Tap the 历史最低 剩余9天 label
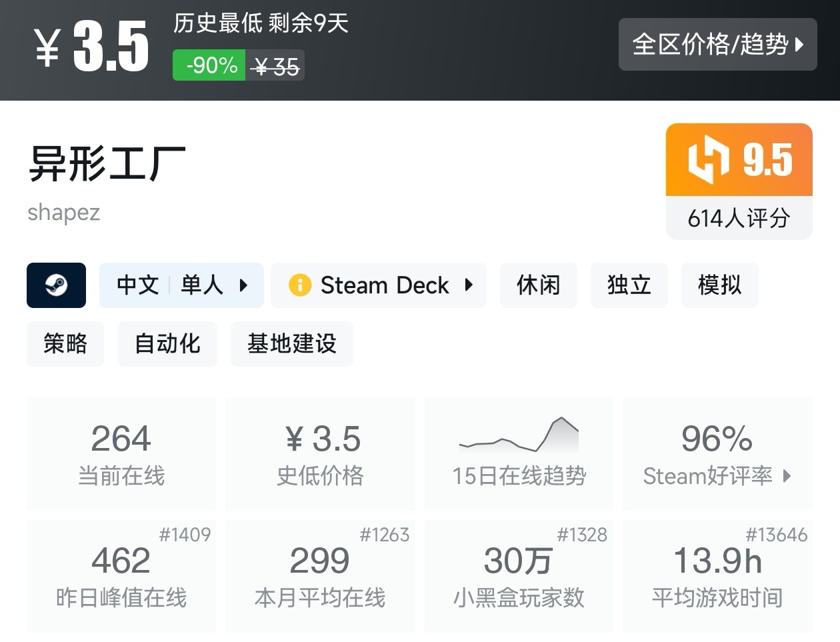The height and width of the screenshot is (642, 840). 261,23
